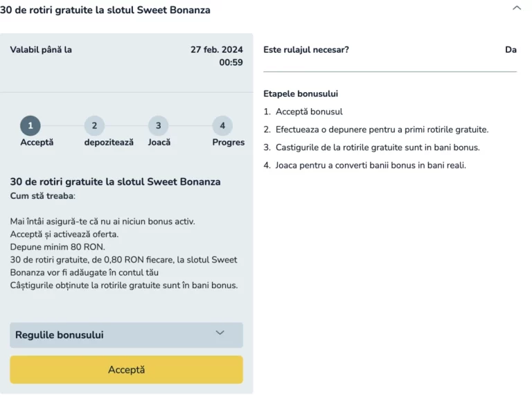Select the Acceptă step label
This screenshot has height=399, width=532.
click(x=37, y=142)
